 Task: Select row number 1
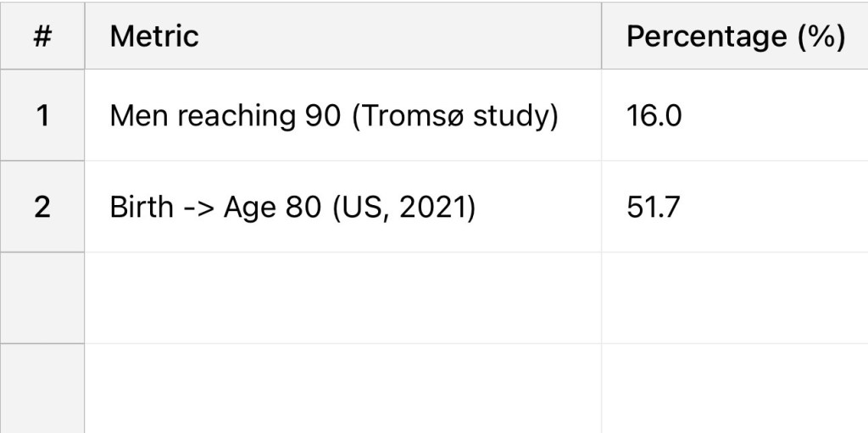click(42, 115)
